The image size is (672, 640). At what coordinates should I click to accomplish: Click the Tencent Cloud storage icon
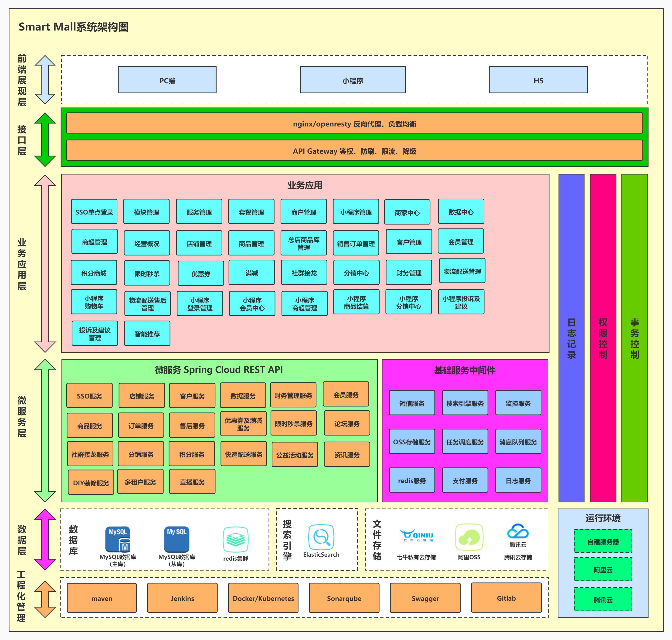coord(517,531)
